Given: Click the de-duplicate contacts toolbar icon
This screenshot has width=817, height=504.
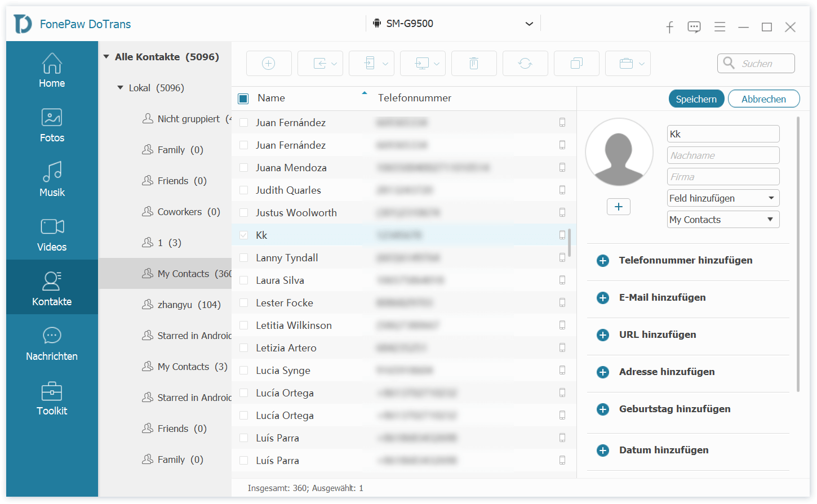Looking at the screenshot, I should coord(576,64).
